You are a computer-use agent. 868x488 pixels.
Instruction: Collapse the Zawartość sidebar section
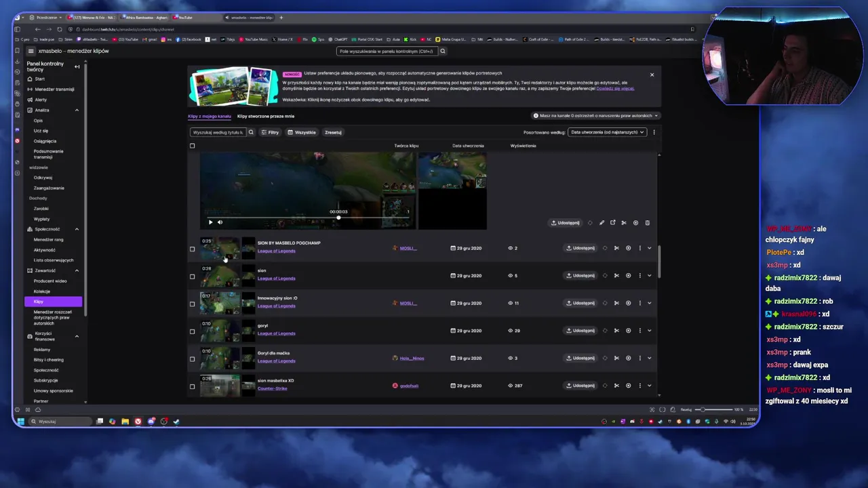pos(77,270)
